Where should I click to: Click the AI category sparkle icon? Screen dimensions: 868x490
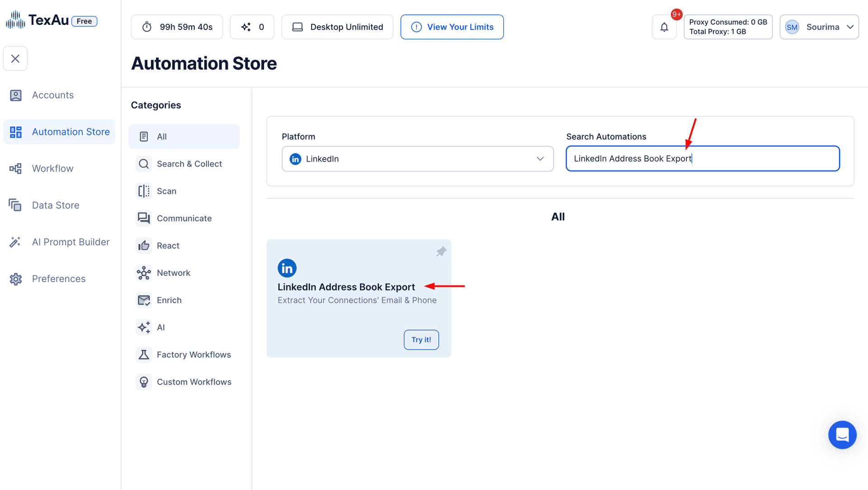tap(144, 327)
